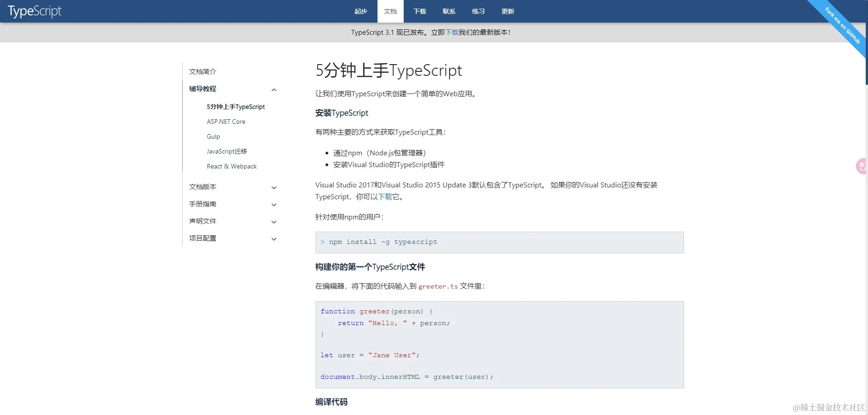This screenshot has height=415, width=868.
Task: Click the 安装Visual Studio的TypeScript插件 bullet
Action: (389, 165)
